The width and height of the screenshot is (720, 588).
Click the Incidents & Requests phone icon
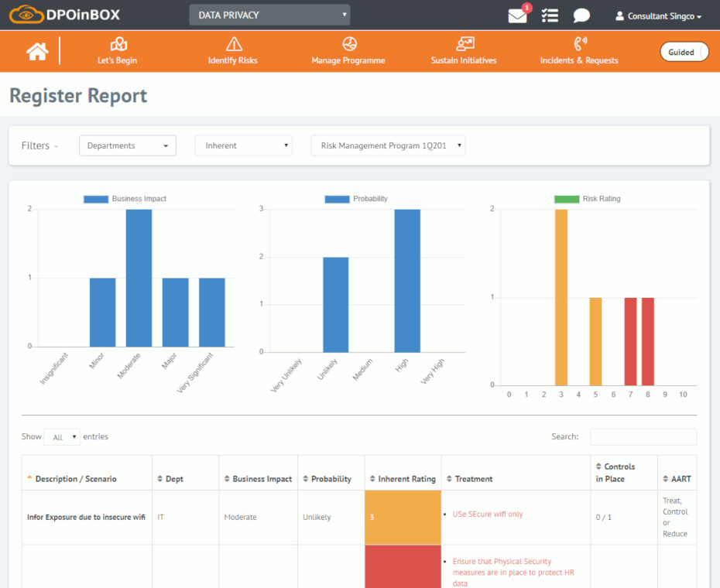pyautogui.click(x=580, y=44)
